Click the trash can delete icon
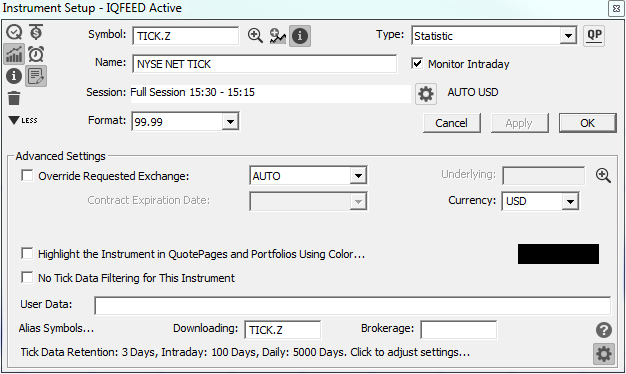 [14, 98]
